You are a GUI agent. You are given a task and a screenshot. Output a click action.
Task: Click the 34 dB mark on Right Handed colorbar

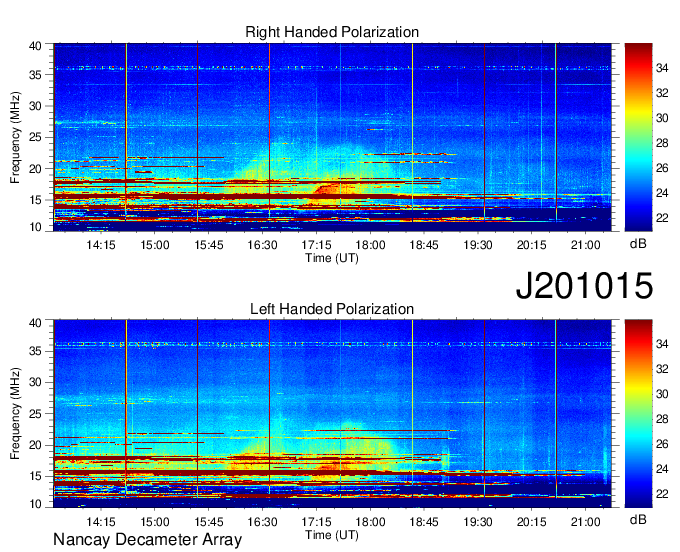click(662, 68)
